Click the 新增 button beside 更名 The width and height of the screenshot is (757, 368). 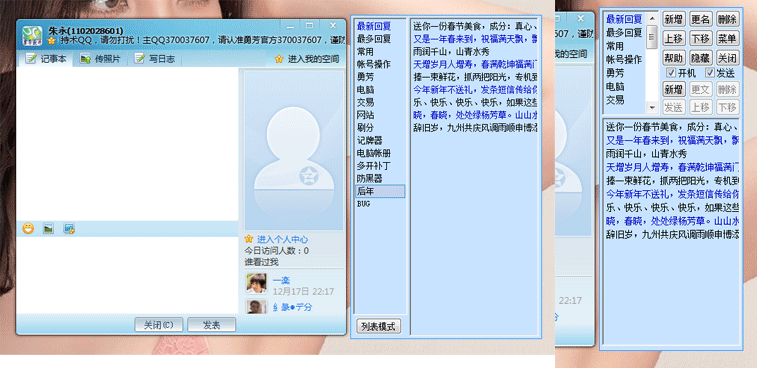click(673, 19)
